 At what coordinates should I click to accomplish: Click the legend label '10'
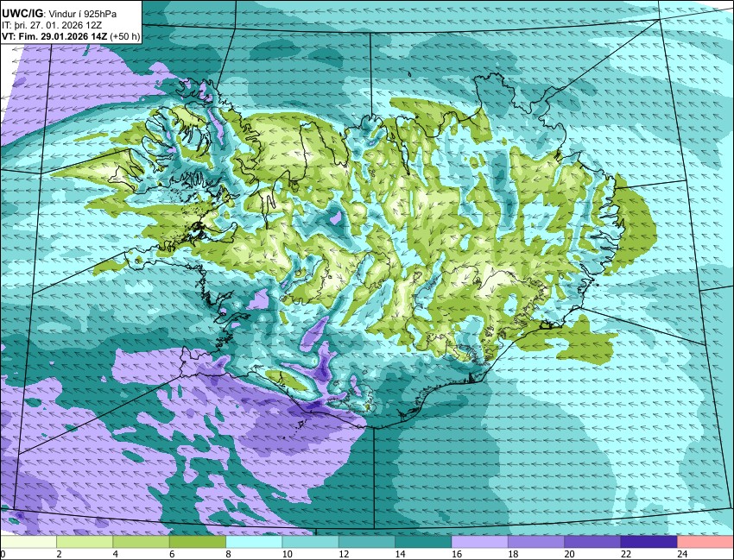coord(287,554)
